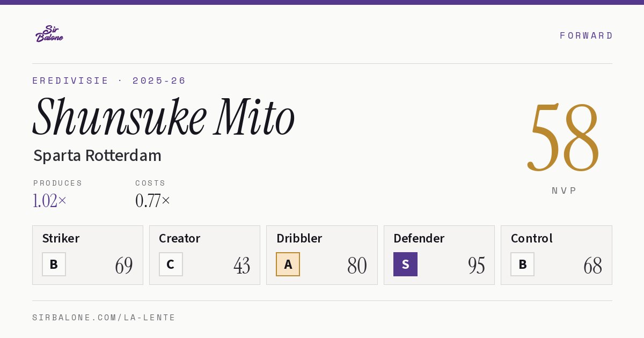Viewport: 644px width, 338px height.
Task: Click the Striker card title
Action: (61, 238)
